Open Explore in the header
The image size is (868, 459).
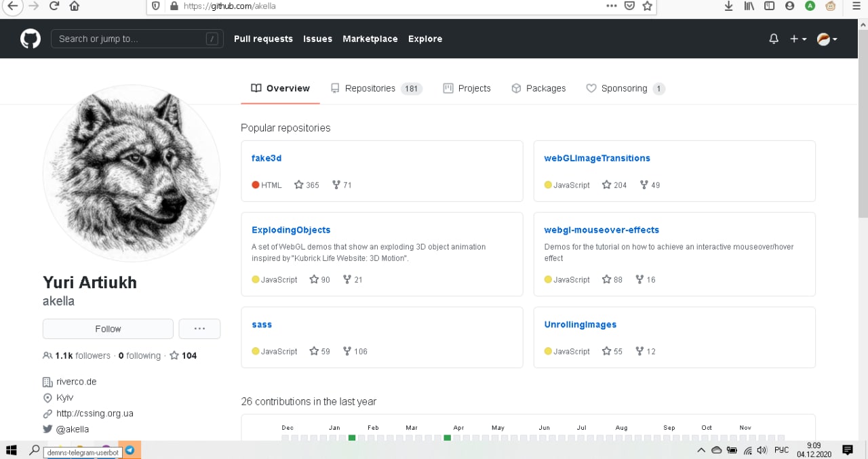click(425, 39)
